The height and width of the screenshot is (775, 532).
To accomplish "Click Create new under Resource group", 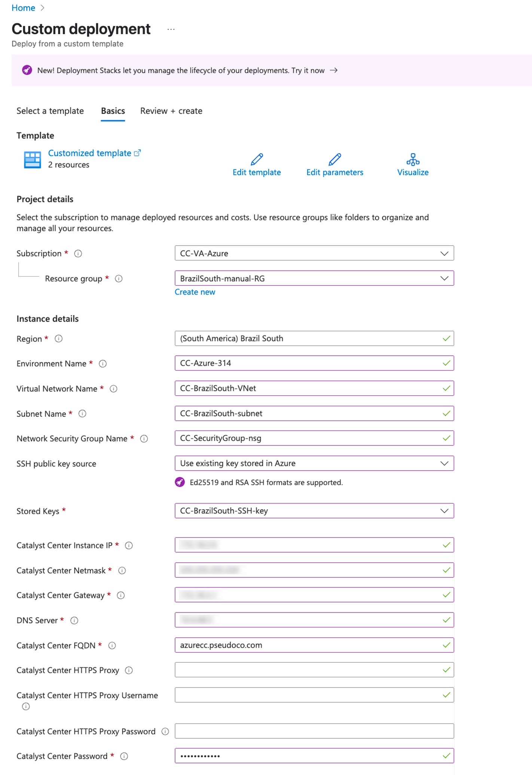I will (x=195, y=292).
